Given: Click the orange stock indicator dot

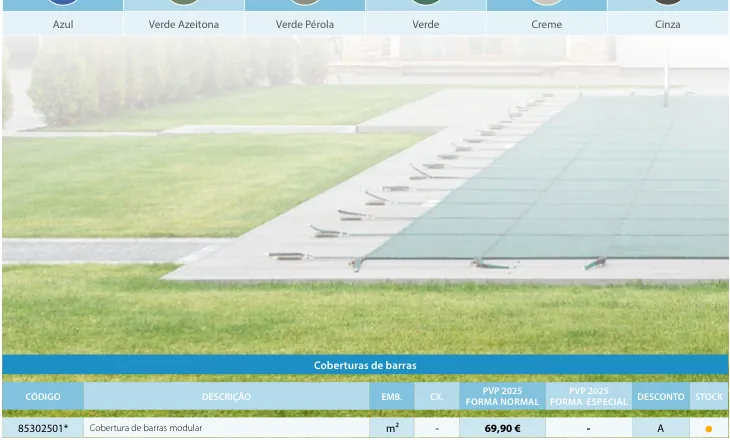Looking at the screenshot, I should (709, 429).
